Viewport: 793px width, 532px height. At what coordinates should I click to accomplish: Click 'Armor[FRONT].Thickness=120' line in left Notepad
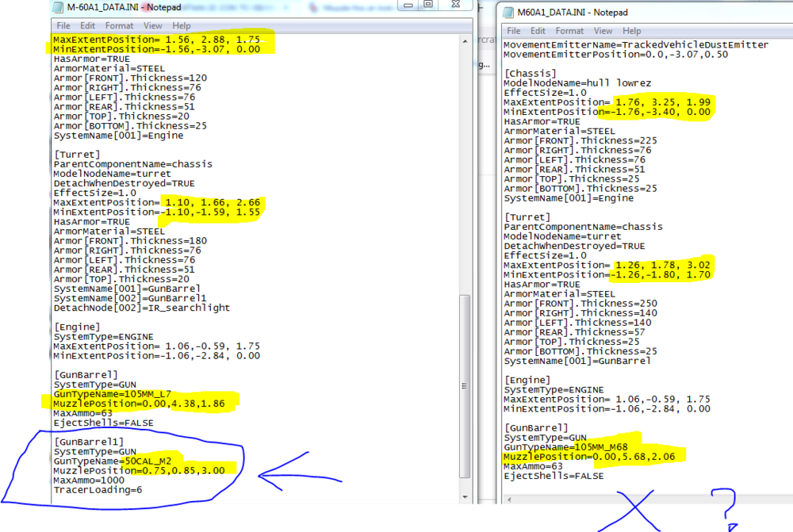130,78
